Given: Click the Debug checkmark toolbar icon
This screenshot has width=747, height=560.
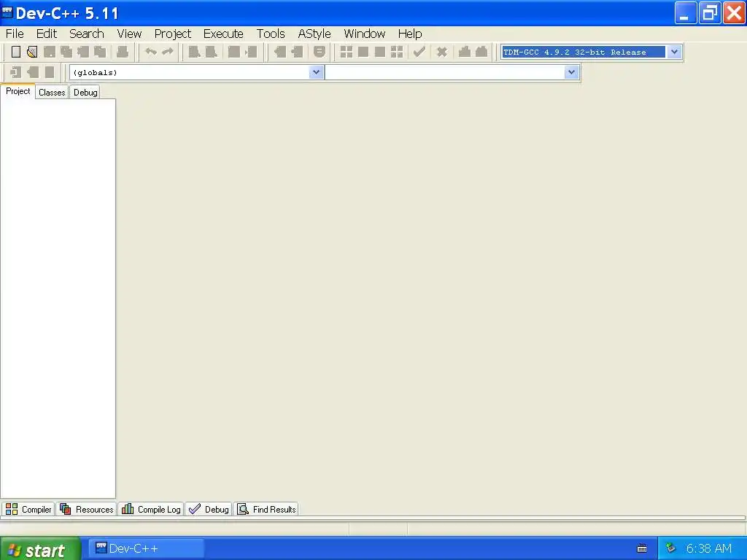Looking at the screenshot, I should click(419, 52).
